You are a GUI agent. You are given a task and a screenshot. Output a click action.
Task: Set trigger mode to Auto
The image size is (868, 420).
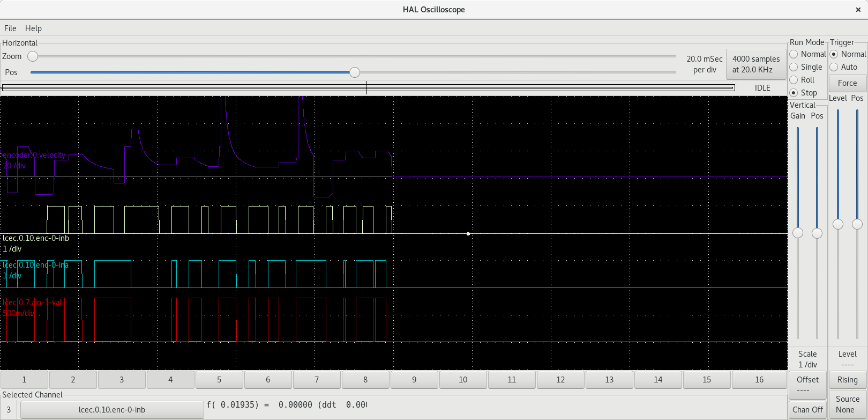pyautogui.click(x=843, y=67)
